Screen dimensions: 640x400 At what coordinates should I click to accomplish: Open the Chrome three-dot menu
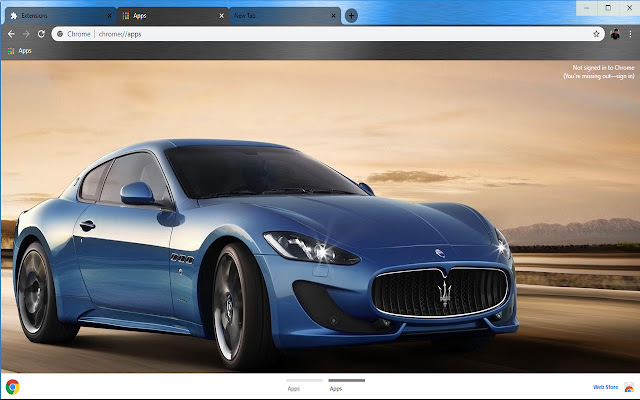pos(631,34)
